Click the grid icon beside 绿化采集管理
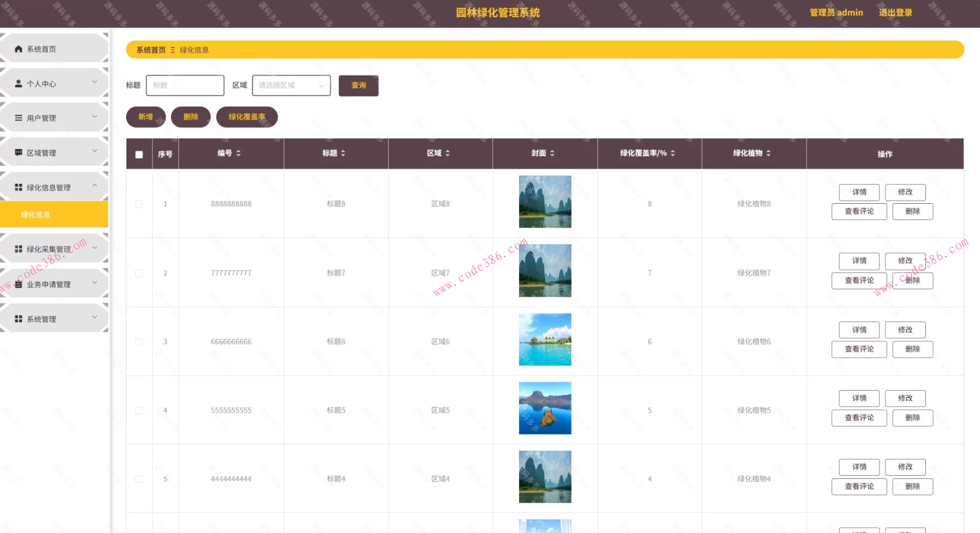The width and height of the screenshot is (980, 533). point(19,249)
